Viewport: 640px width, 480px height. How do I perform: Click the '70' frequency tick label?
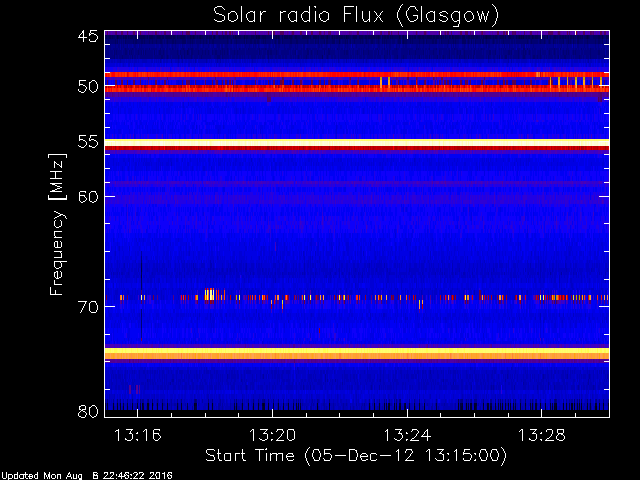click(x=88, y=307)
